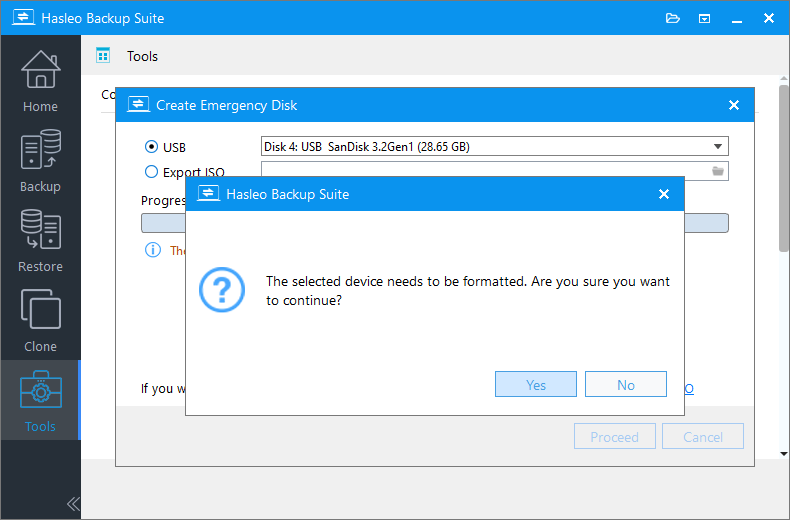Decline formatting with No button
Screen dimensions: 790x520
tap(626, 384)
